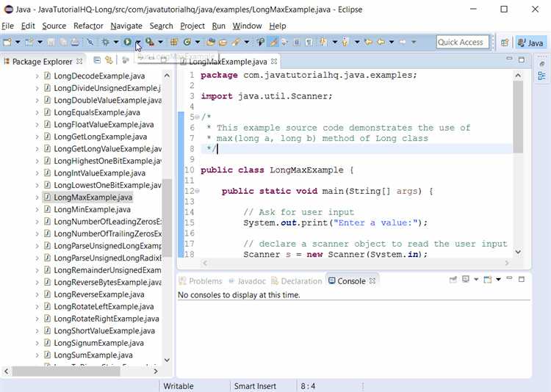This screenshot has width=551, height=392.
Task: Click the Open Task folder icon
Action: click(x=223, y=42)
